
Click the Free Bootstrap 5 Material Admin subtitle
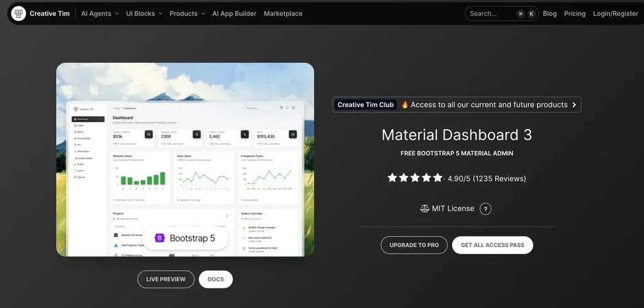[457, 154]
